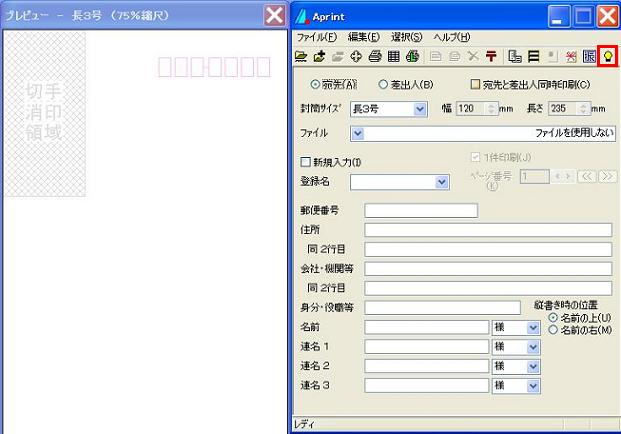Open the 様 honorific dropdown beside 名前
Image resolution: width=621 pixels, height=434 pixels.
tap(533, 327)
